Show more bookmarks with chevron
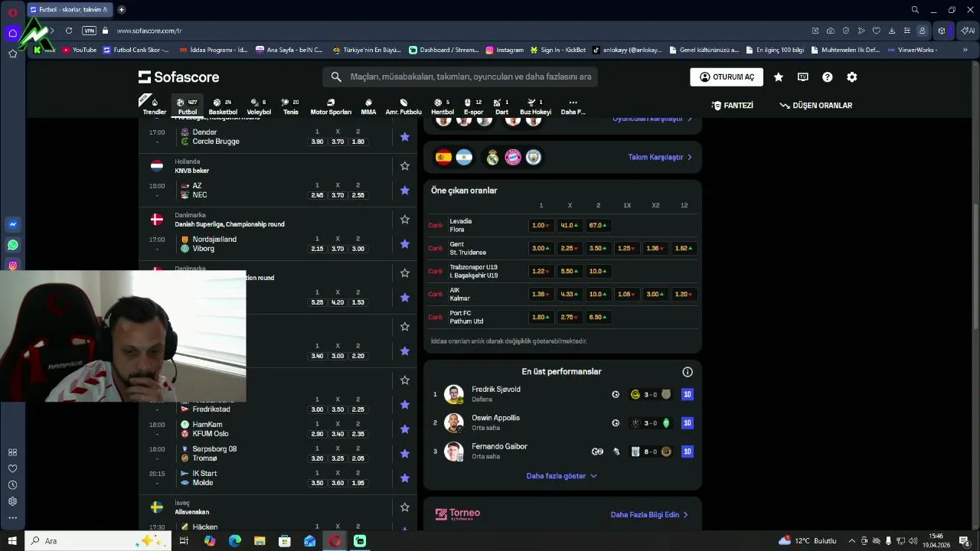The height and width of the screenshot is (551, 980). coord(964,50)
